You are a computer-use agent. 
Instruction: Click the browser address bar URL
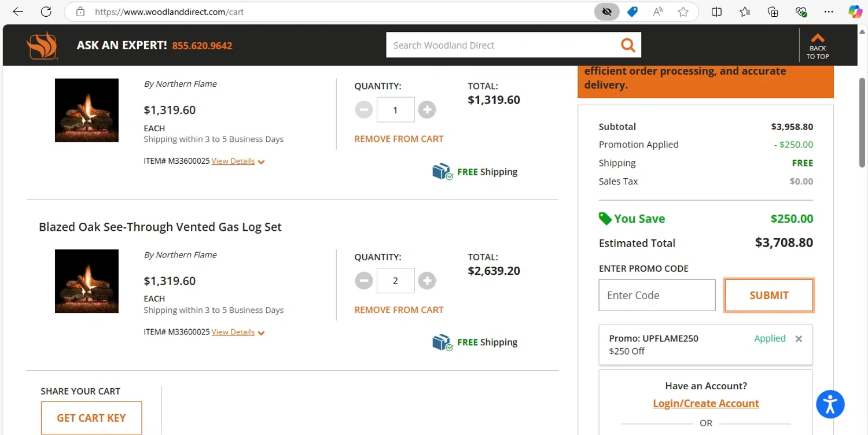click(169, 12)
